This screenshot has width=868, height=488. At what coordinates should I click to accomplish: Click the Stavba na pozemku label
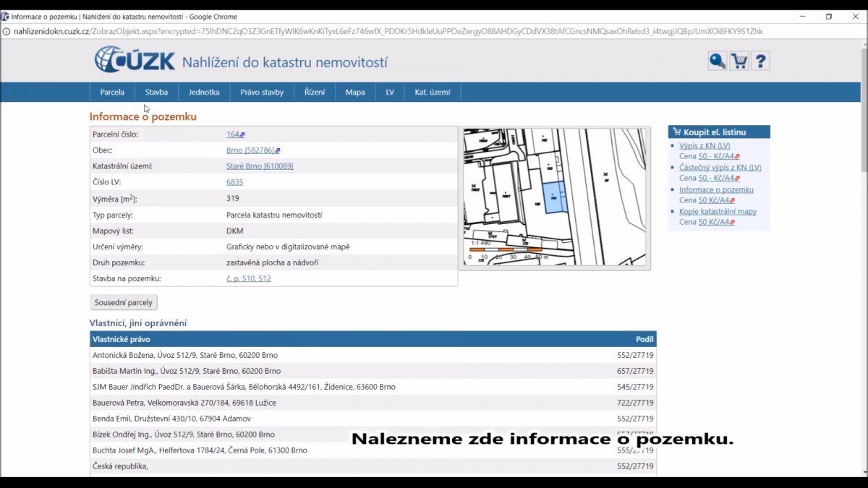(x=127, y=278)
